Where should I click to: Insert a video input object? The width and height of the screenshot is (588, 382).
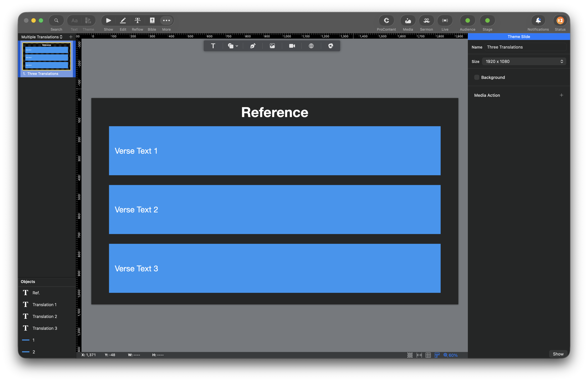coord(292,46)
